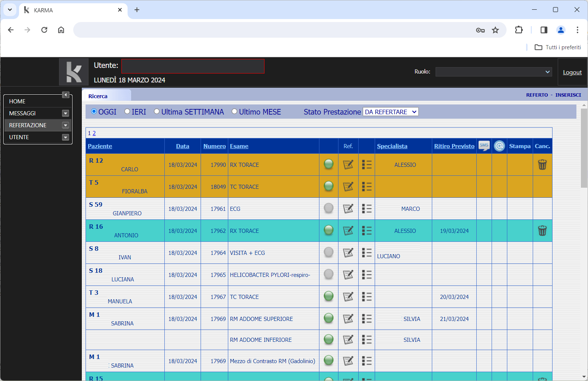This screenshot has height=381, width=588.
Task: Delete exam 17990 with trash icon
Action: (542, 165)
